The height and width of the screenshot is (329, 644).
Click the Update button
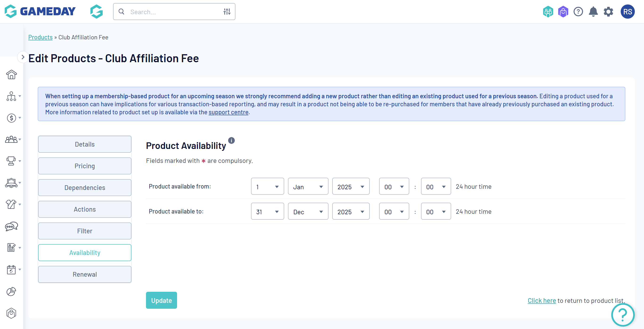[161, 300]
